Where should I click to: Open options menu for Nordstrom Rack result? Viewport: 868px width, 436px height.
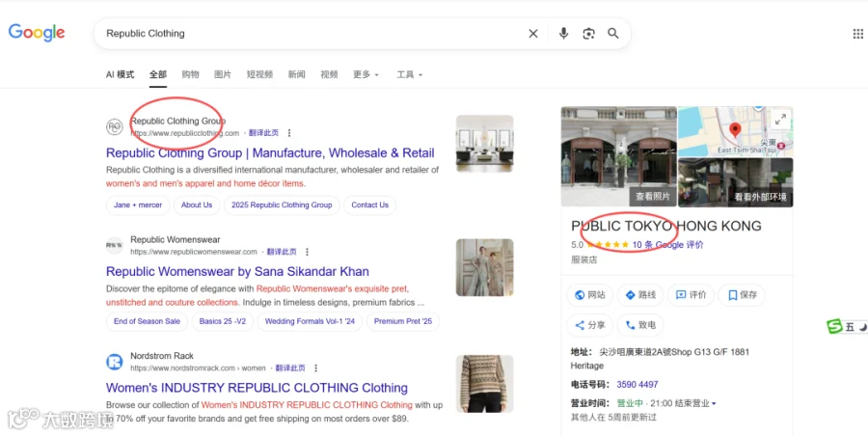pos(316,368)
